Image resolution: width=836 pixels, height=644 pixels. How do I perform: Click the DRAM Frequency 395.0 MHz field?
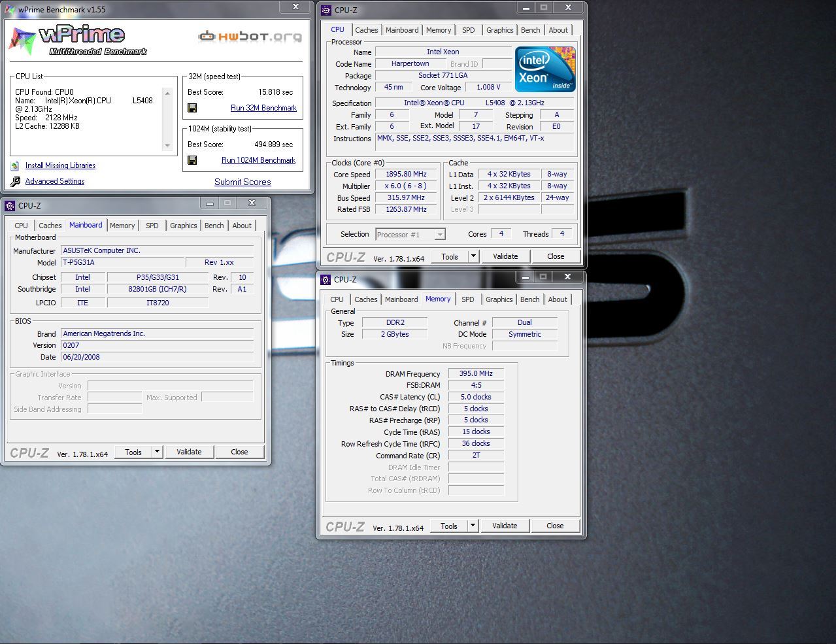tap(476, 374)
